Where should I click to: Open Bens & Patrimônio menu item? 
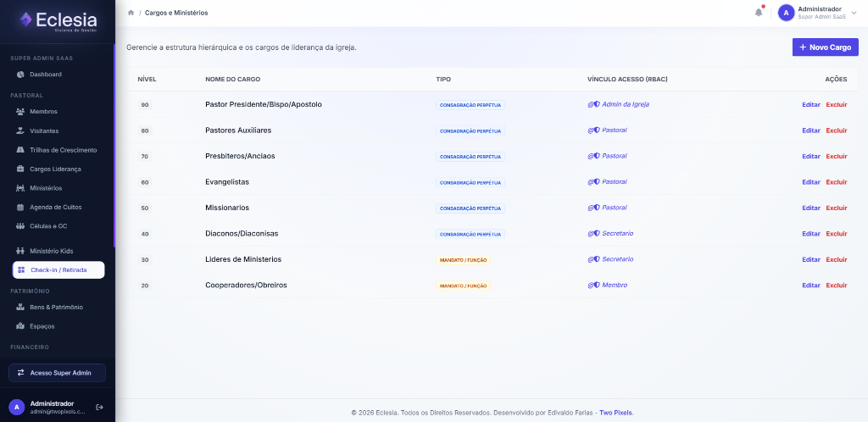pos(57,307)
